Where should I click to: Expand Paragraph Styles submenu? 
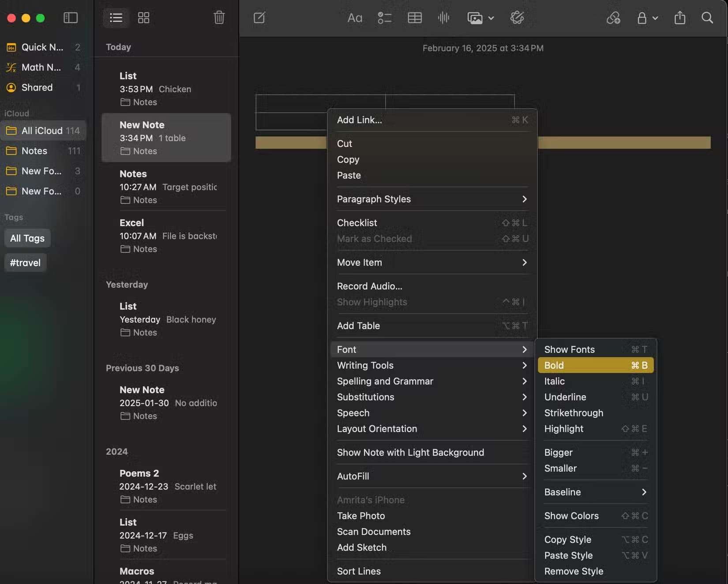[x=432, y=199]
